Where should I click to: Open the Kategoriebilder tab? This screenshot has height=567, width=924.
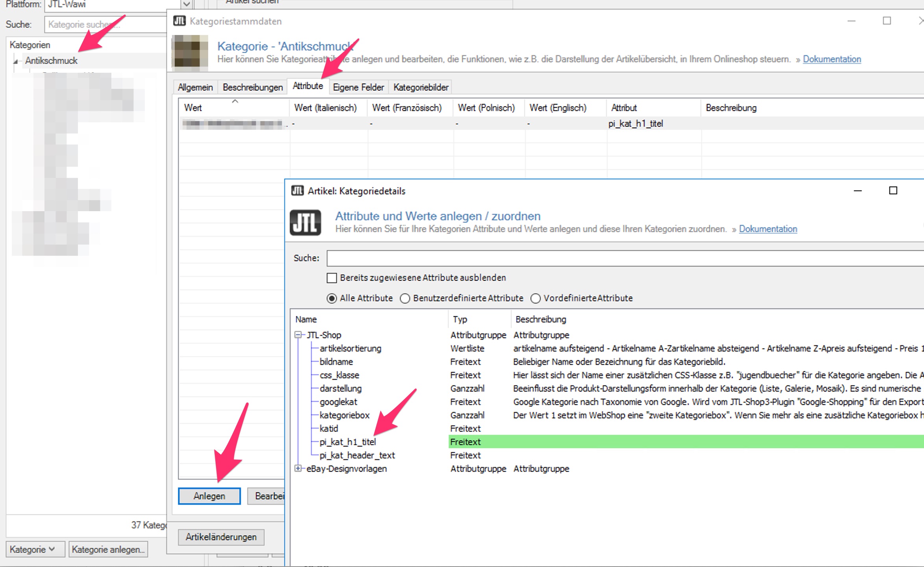[421, 87]
